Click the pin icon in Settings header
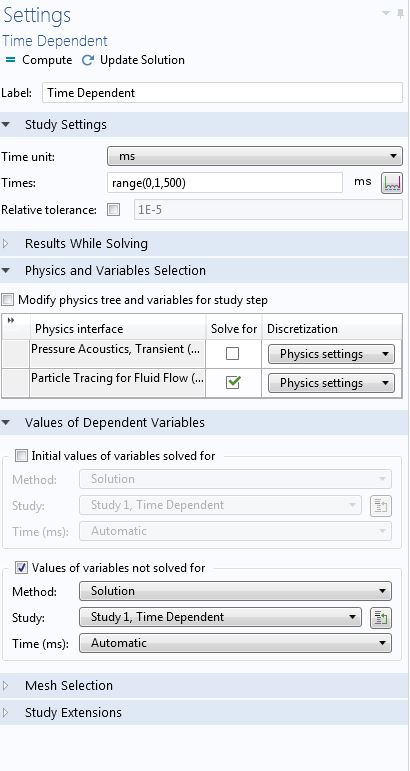The width and height of the screenshot is (410, 771). coord(401,14)
